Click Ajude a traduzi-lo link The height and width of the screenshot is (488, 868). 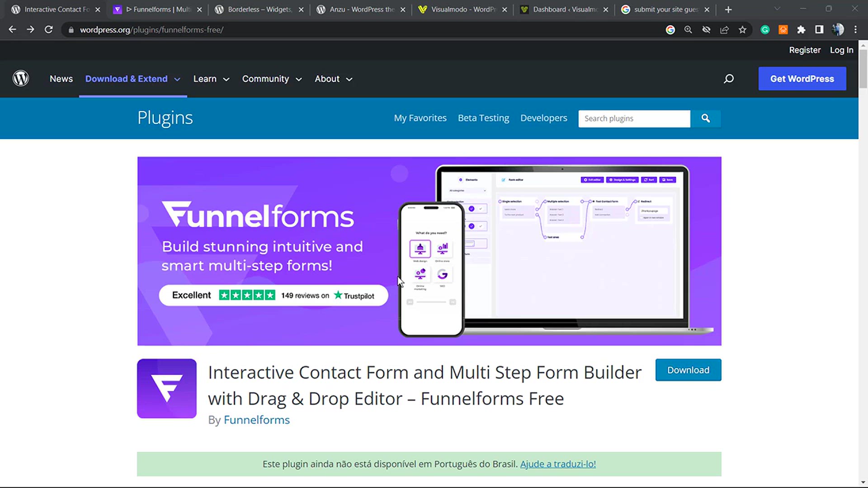click(x=558, y=464)
